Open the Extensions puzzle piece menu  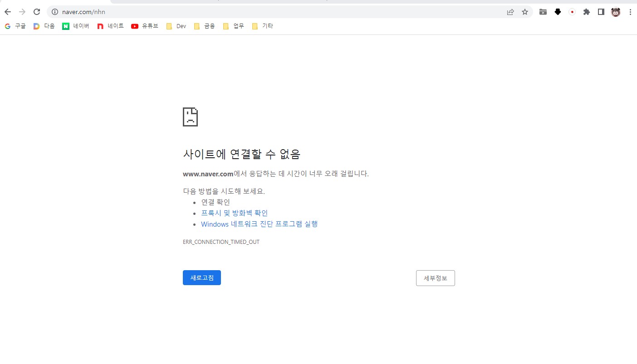[x=587, y=12]
